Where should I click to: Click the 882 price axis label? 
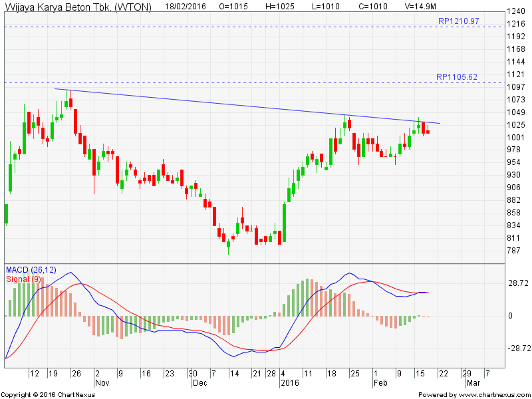click(513, 200)
